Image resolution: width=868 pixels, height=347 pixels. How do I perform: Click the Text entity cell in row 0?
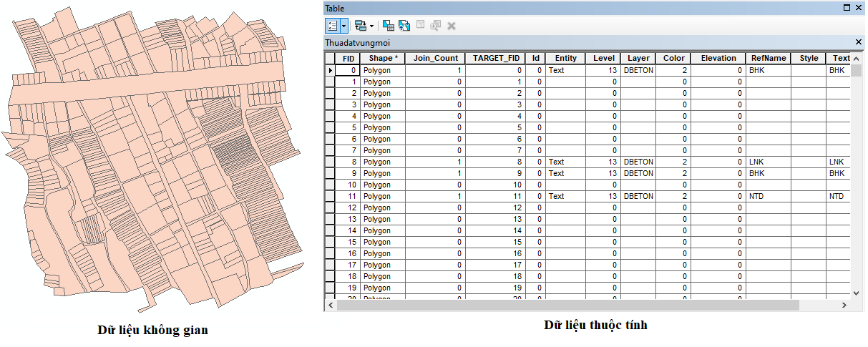click(565, 70)
